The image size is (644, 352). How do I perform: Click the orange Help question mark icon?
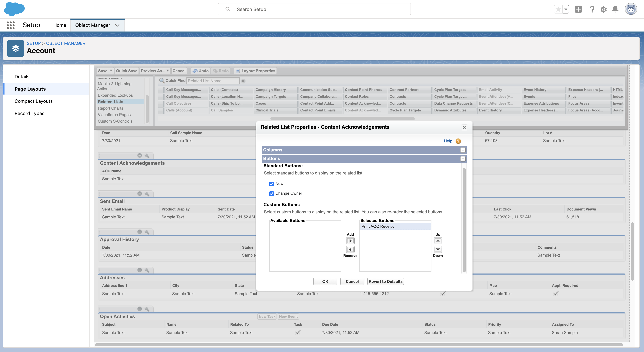click(x=458, y=141)
